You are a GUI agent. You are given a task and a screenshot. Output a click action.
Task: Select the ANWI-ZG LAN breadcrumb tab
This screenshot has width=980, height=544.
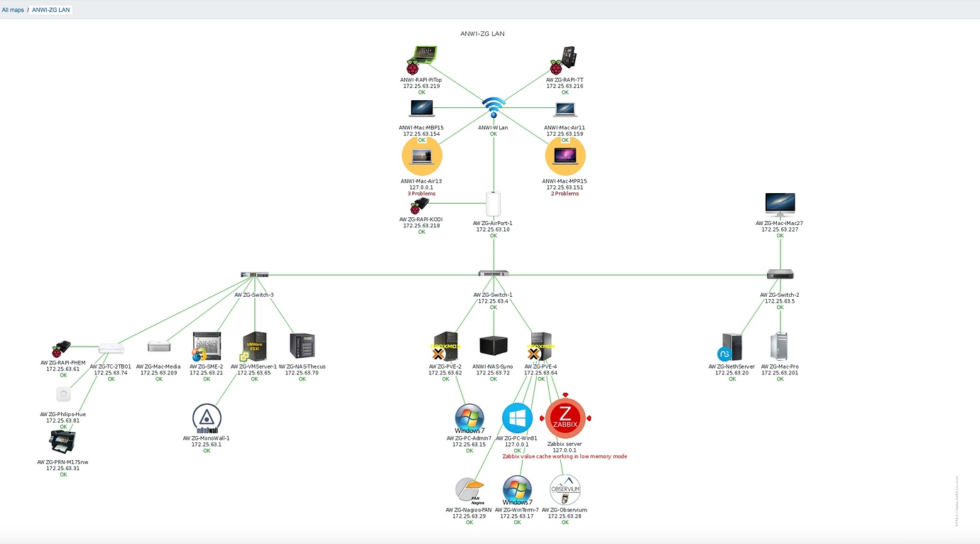click(x=49, y=10)
